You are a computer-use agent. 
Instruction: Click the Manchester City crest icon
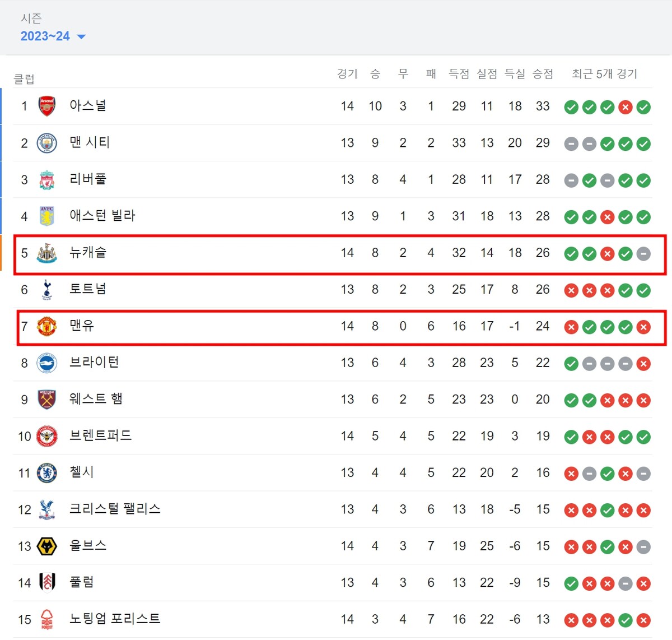click(x=47, y=143)
